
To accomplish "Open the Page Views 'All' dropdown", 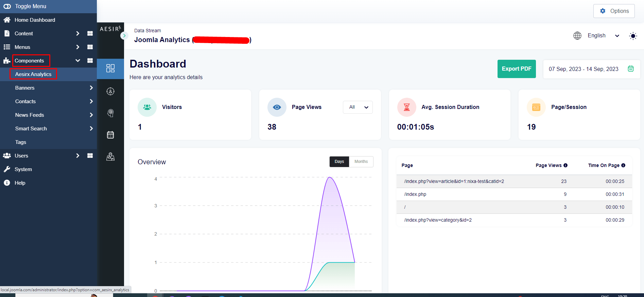I will pos(358,107).
